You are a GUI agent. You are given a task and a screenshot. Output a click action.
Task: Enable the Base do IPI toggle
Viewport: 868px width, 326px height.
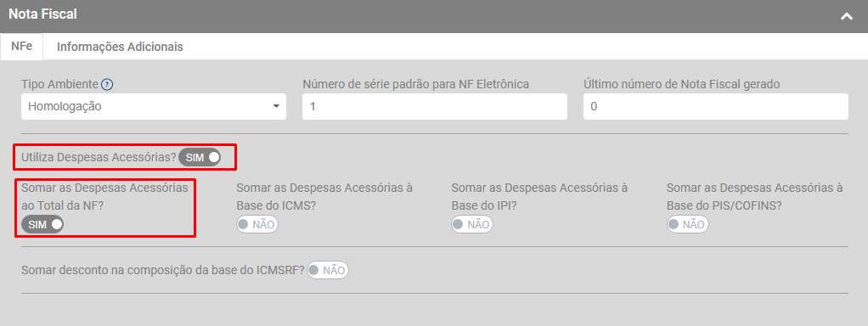pos(472,224)
